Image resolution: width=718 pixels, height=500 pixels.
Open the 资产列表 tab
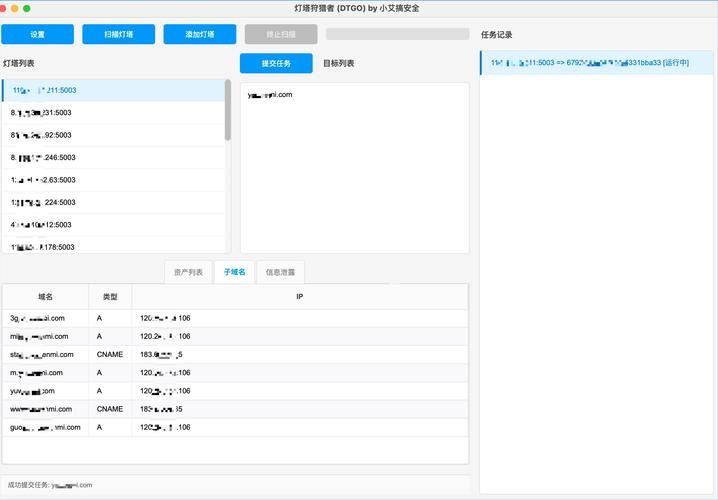pos(188,272)
